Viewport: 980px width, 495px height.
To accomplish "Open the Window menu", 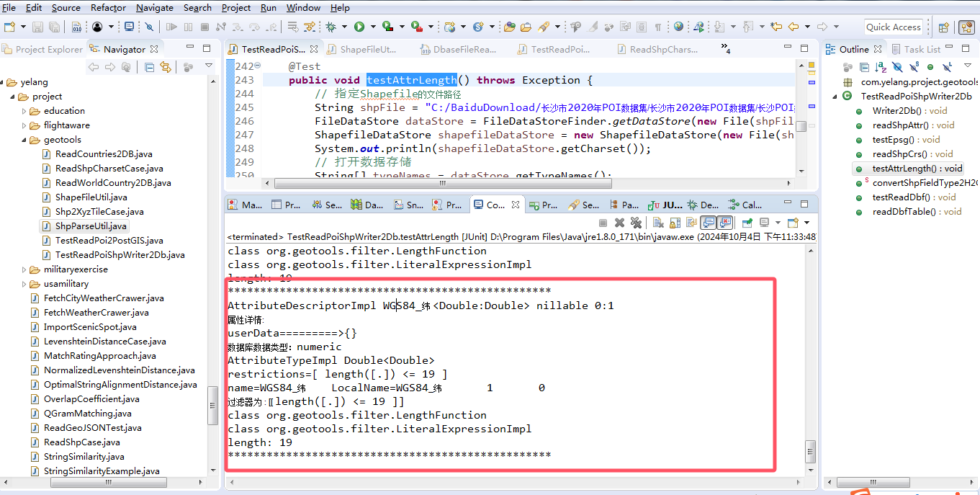I will (304, 8).
